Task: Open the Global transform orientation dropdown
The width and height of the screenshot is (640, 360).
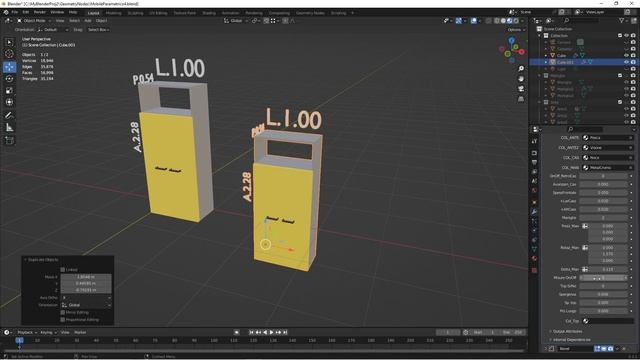Action: (x=236, y=20)
